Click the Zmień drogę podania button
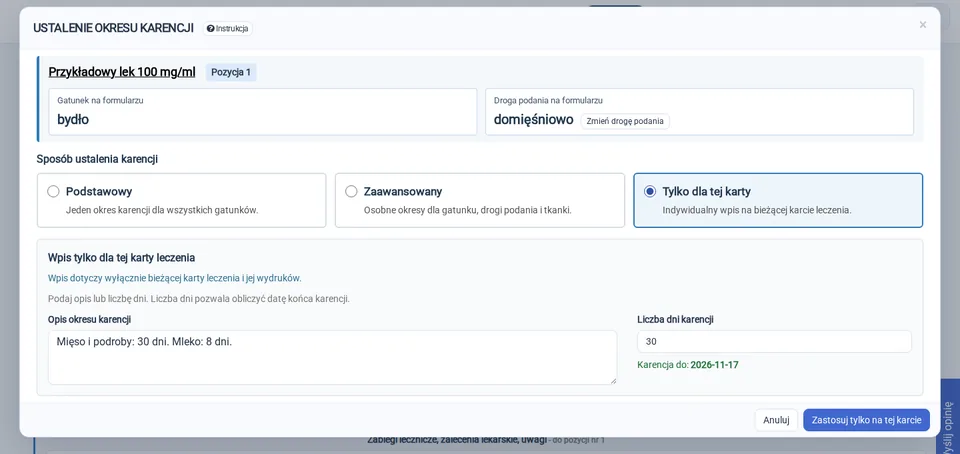The height and width of the screenshot is (454, 960). click(625, 121)
